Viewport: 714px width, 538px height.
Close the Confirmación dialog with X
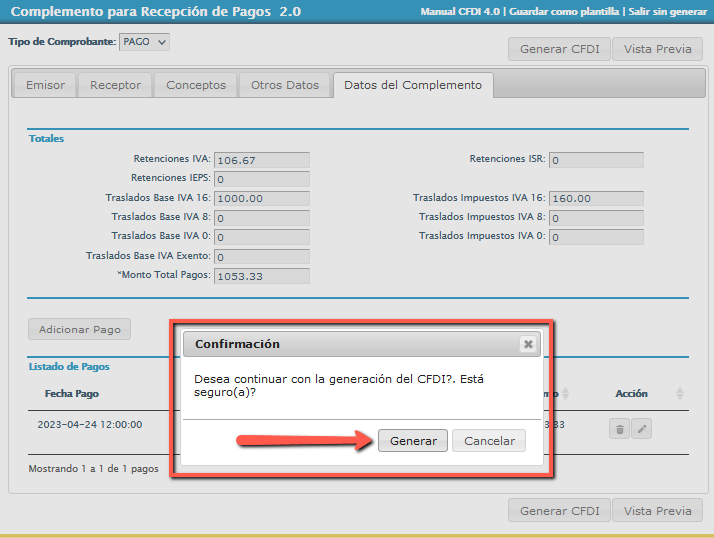pyautogui.click(x=528, y=344)
